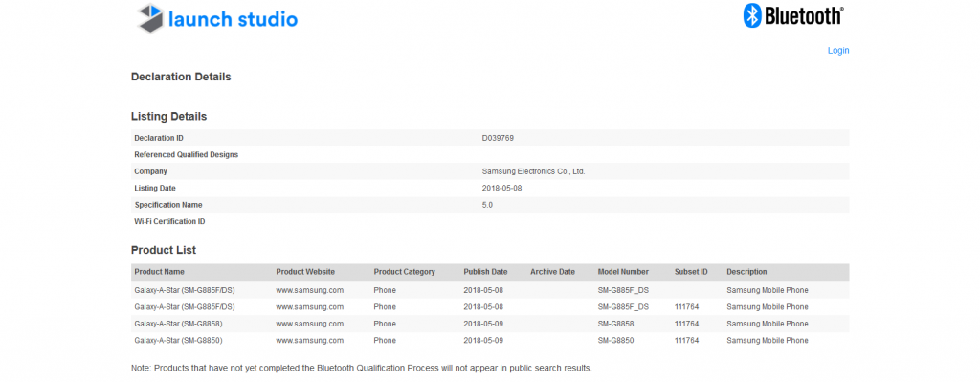Click Phone category in the SM-G8850 row
The image size is (980, 382).
coord(385,341)
